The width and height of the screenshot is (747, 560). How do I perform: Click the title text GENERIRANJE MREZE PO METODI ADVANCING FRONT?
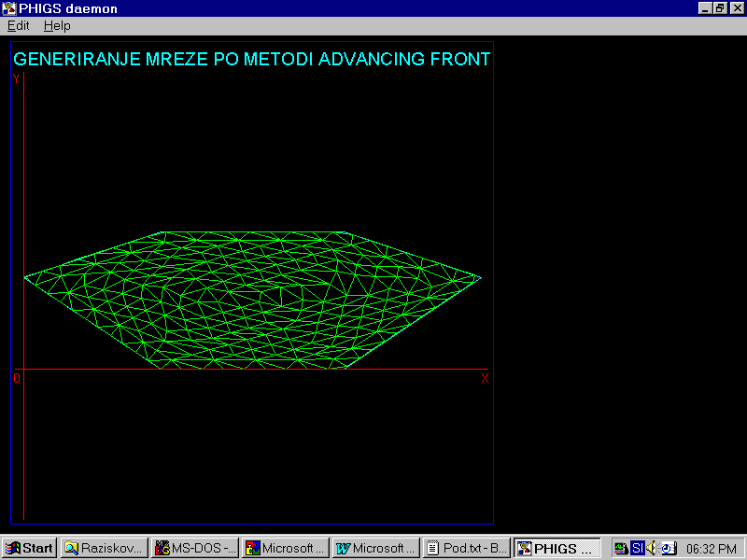click(251, 59)
